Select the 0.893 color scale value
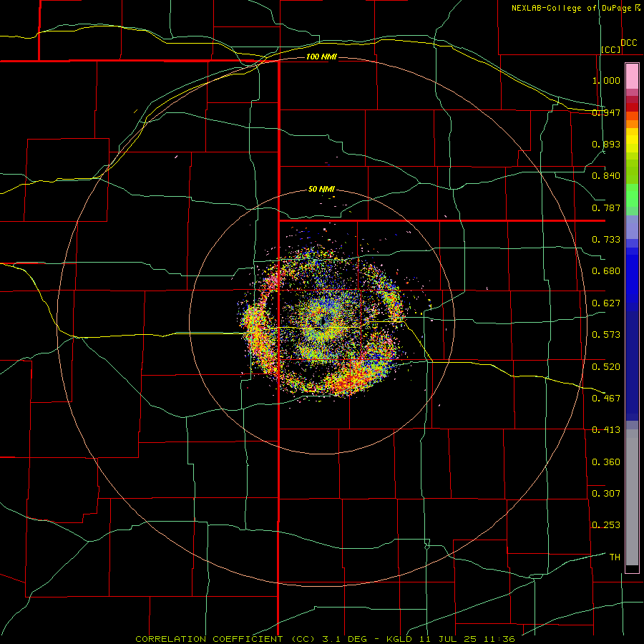644x644 pixels. 606,144
